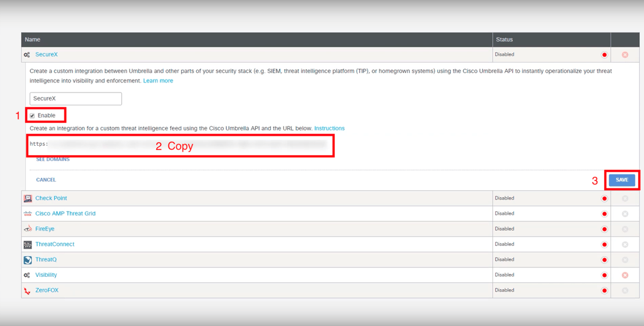Click the Check Point logo icon
The image size is (644, 326).
coord(28,198)
